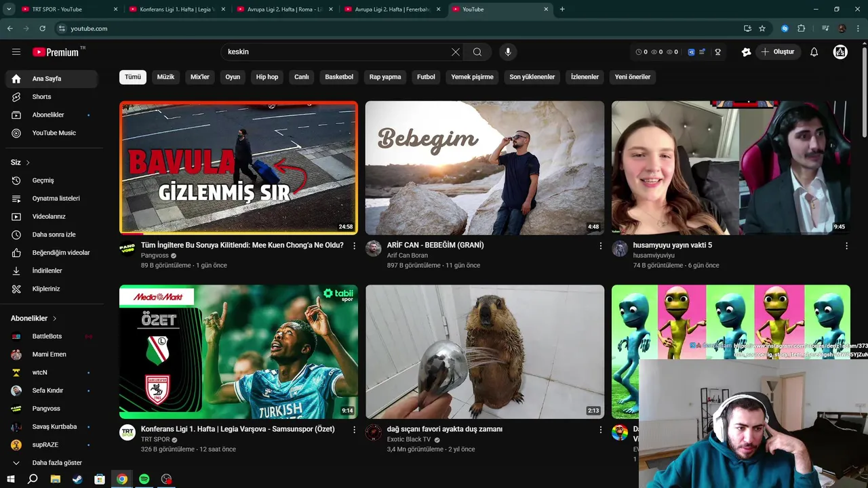This screenshot has height=488, width=868.
Task: Open a new browser tab
Action: (562, 9)
